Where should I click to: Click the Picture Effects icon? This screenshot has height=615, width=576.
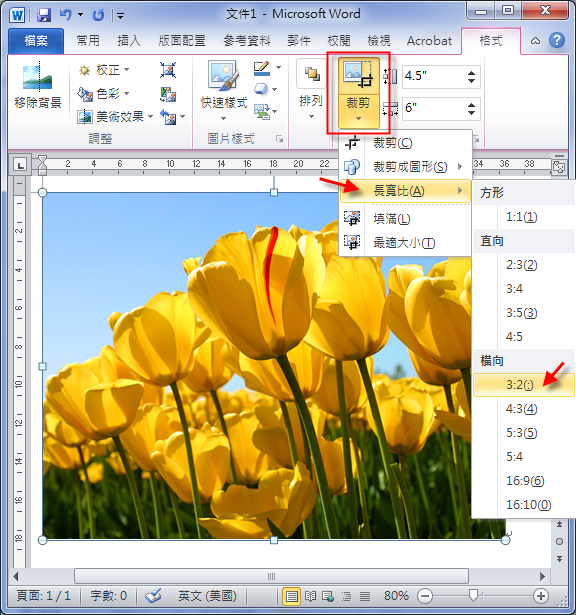tap(262, 89)
